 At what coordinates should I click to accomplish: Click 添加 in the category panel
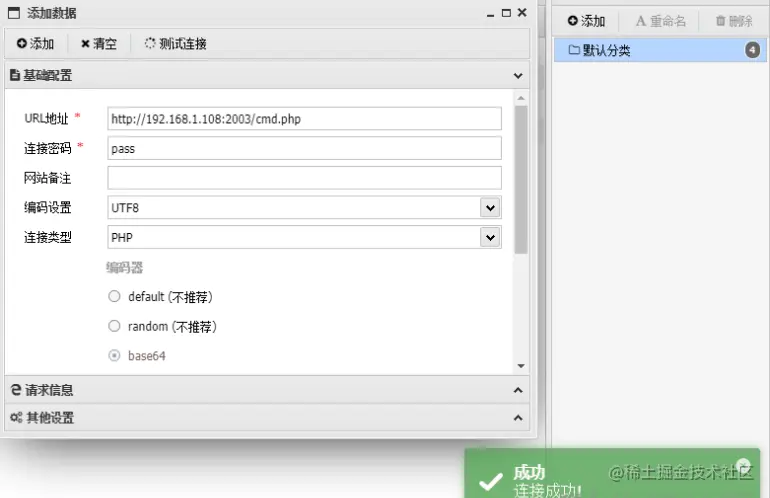[x=586, y=21]
